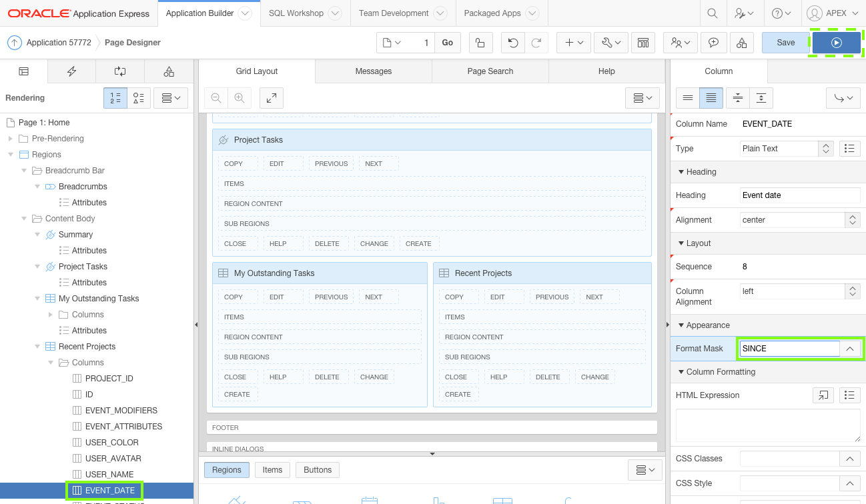
Task: Click the developer comments bubble icon
Action: click(x=713, y=42)
